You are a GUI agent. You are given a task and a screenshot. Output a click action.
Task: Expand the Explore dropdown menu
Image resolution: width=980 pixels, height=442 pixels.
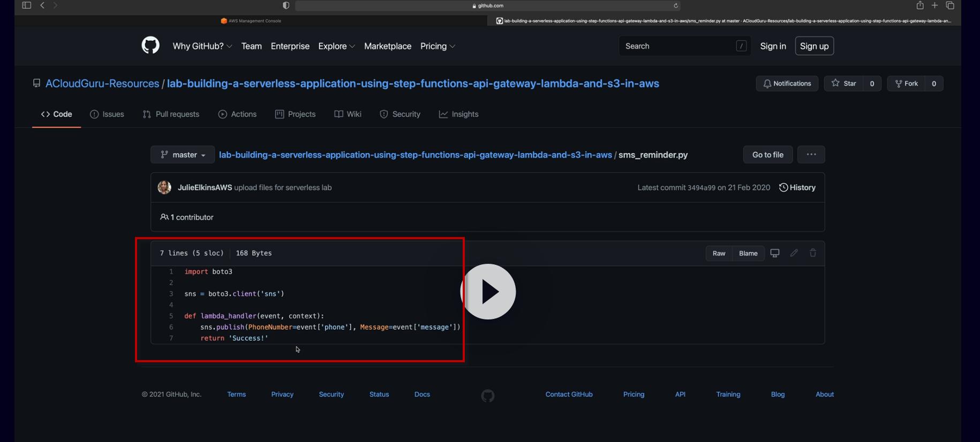[x=337, y=46]
